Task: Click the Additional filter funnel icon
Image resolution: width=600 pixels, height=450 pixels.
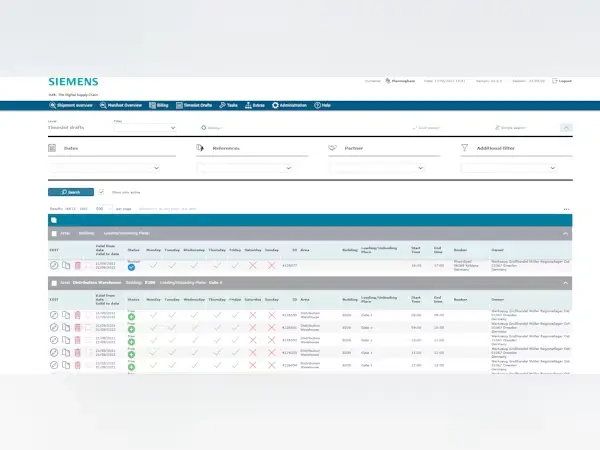Action: click(465, 148)
